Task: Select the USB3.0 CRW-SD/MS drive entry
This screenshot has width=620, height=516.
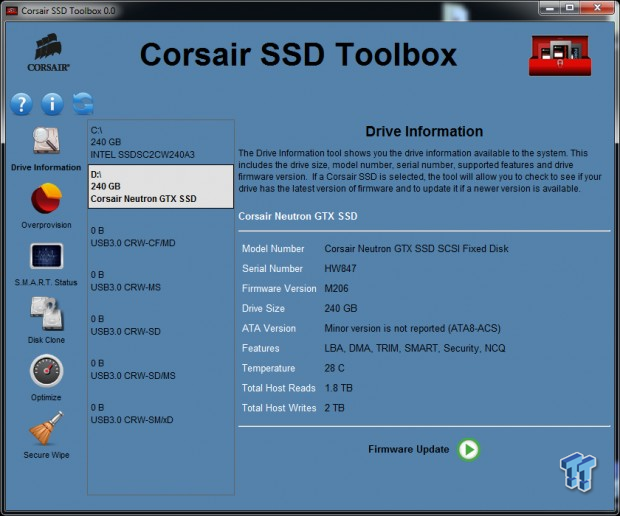Action: point(161,369)
